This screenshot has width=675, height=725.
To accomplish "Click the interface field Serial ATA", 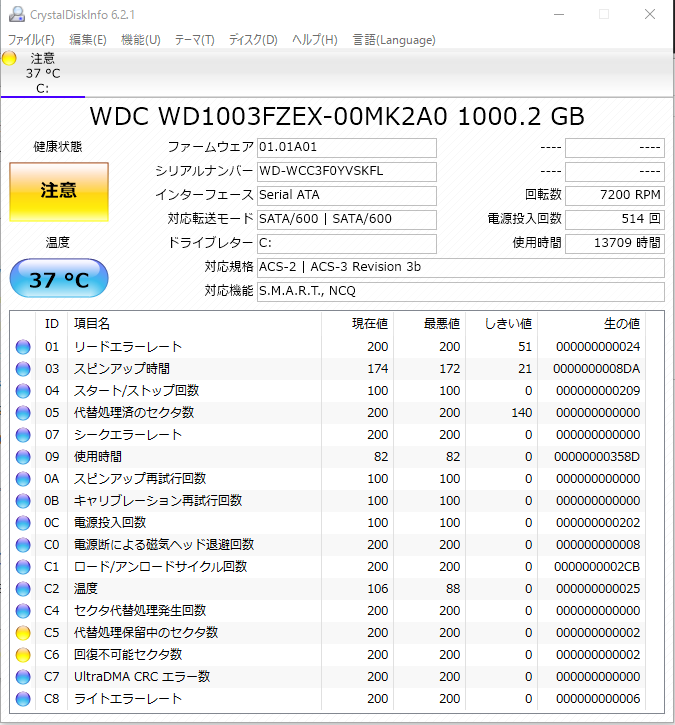I will [x=347, y=196].
